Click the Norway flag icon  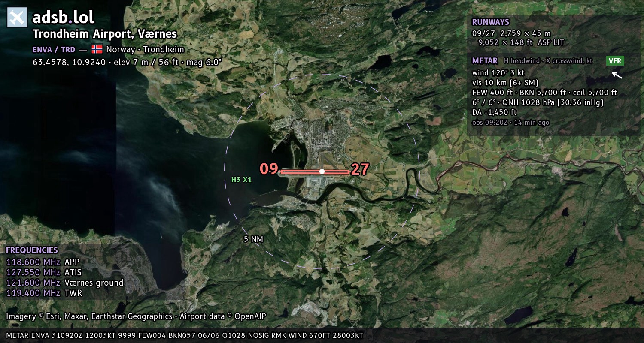click(97, 49)
